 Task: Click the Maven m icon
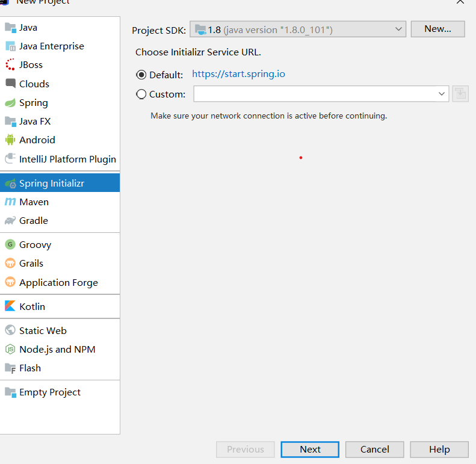[10, 202]
